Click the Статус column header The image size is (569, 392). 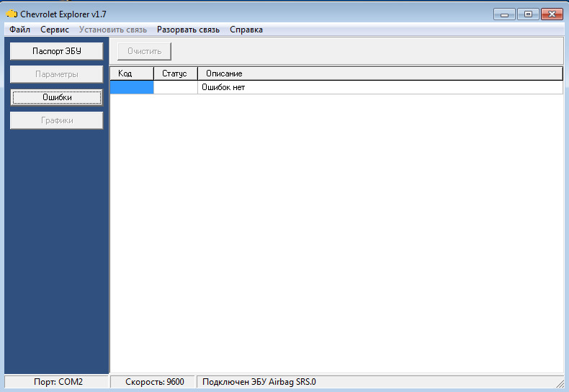(x=176, y=73)
